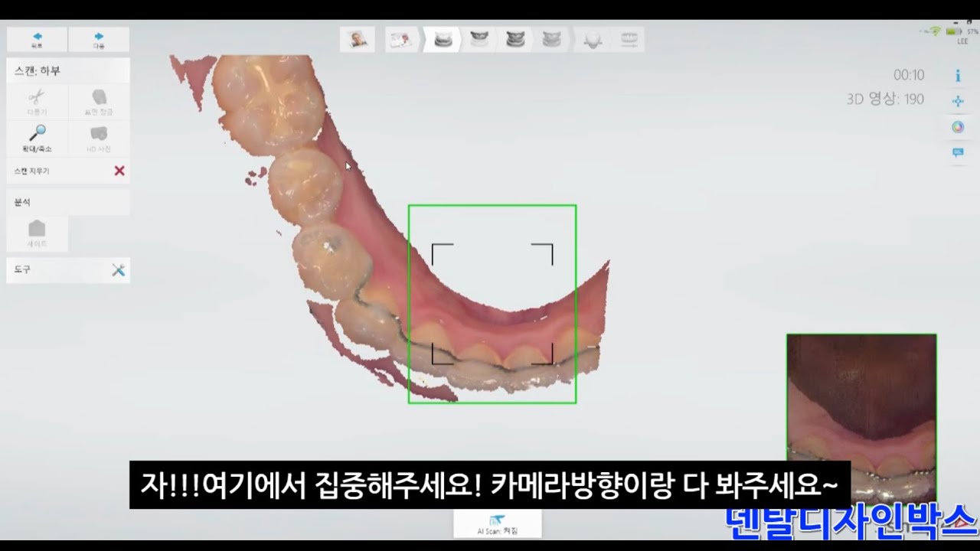980x551 pixels.
Task: Switch to the upper jaw scan step
Action: click(x=479, y=39)
